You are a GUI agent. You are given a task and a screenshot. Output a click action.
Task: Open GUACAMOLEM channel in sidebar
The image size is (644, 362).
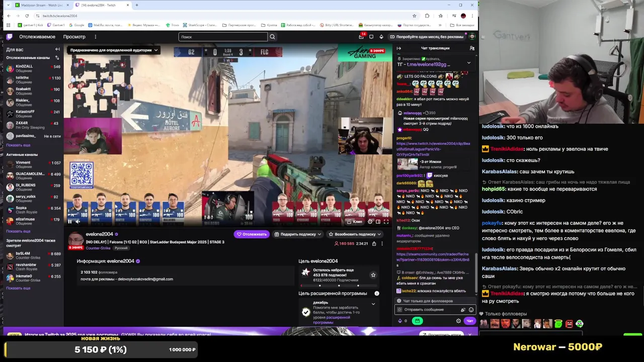tap(32, 175)
